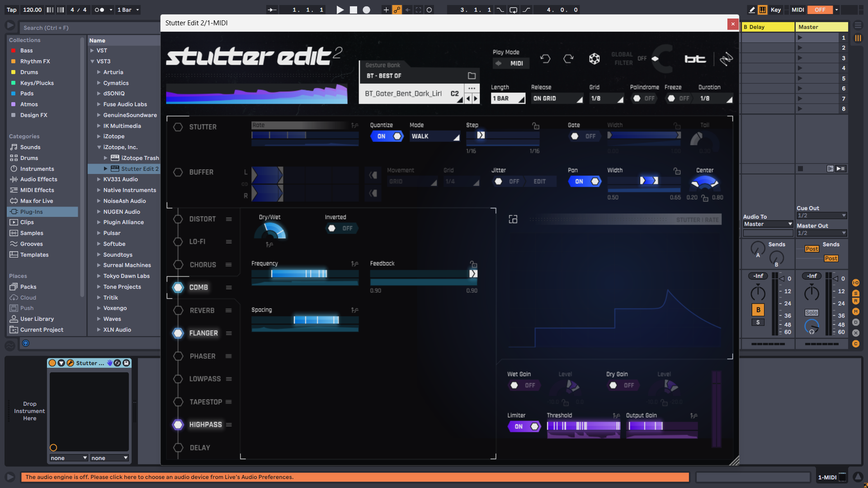Image resolution: width=868 pixels, height=488 pixels.
Task: Open the gesture bank folder icon
Action: coord(472,75)
